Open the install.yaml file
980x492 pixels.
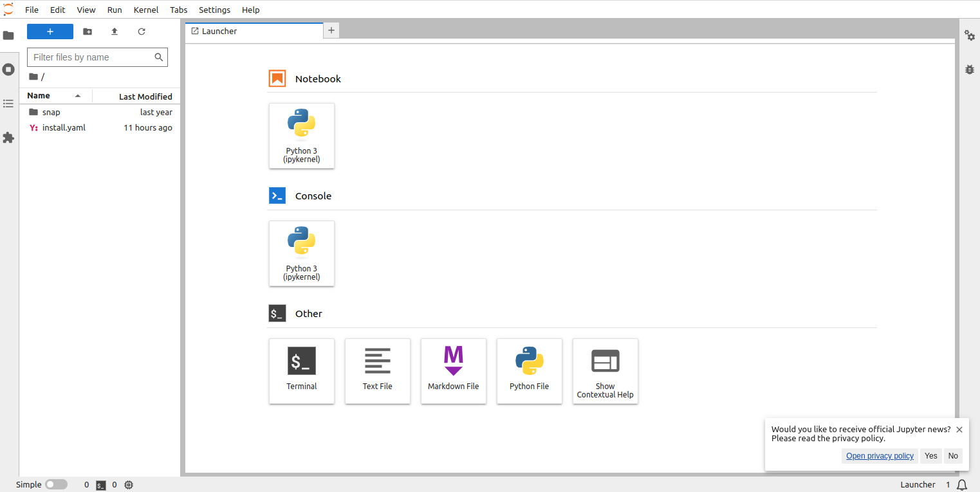point(64,127)
